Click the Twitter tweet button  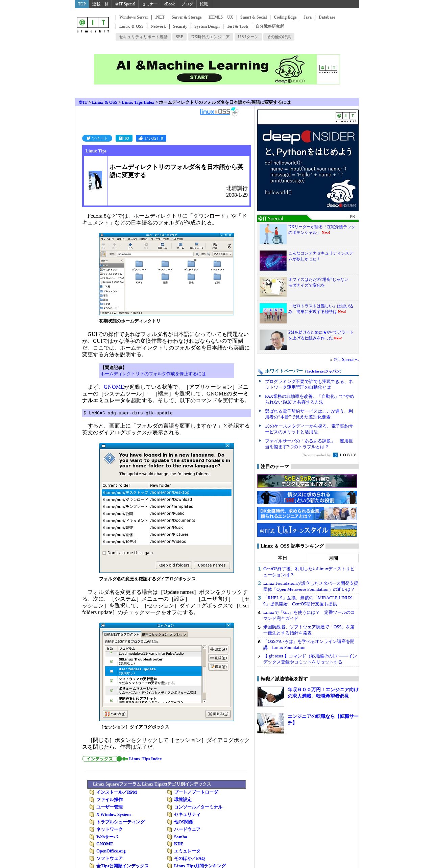click(97, 138)
